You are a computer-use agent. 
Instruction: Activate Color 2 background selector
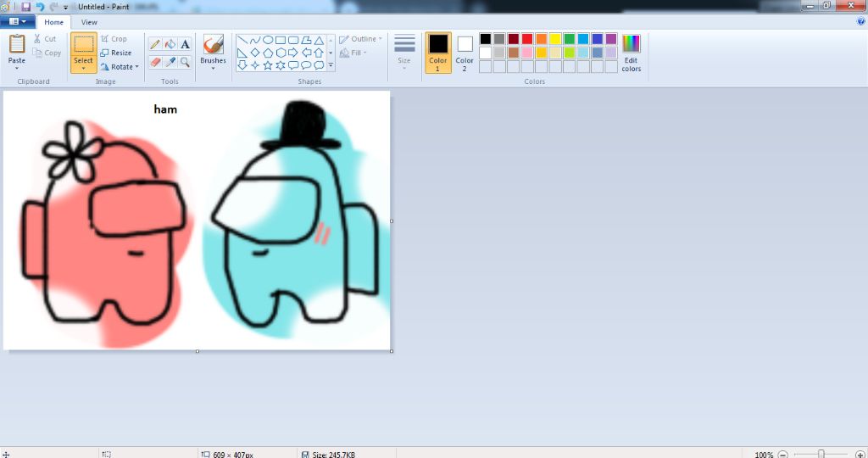(465, 53)
